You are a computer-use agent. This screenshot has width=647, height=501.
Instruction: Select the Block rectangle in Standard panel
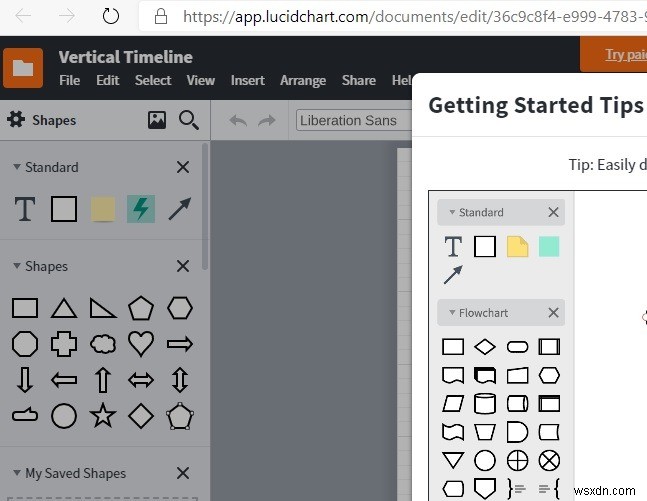click(64, 209)
